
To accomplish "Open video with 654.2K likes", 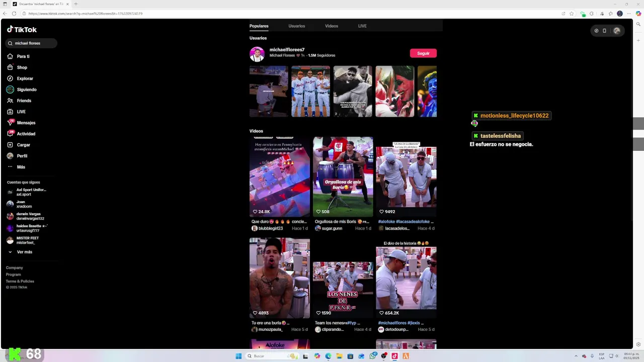I will coord(406,278).
